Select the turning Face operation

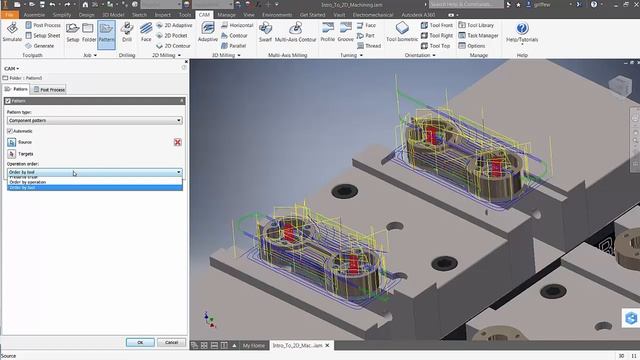tap(366, 25)
